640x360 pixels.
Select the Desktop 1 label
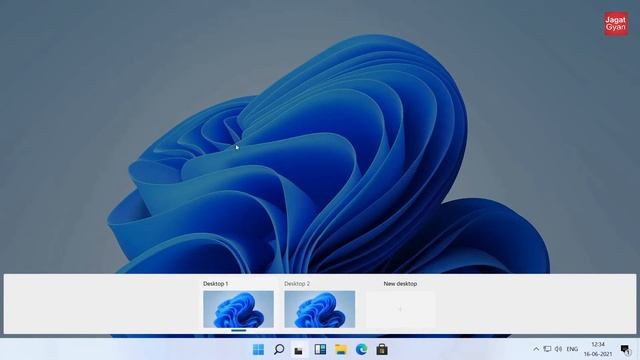click(216, 284)
